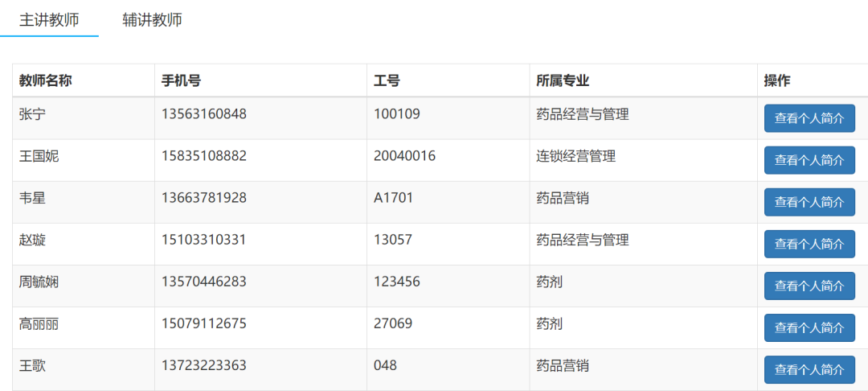Select staff ID 100109
The height and width of the screenshot is (391, 868).
397,114
